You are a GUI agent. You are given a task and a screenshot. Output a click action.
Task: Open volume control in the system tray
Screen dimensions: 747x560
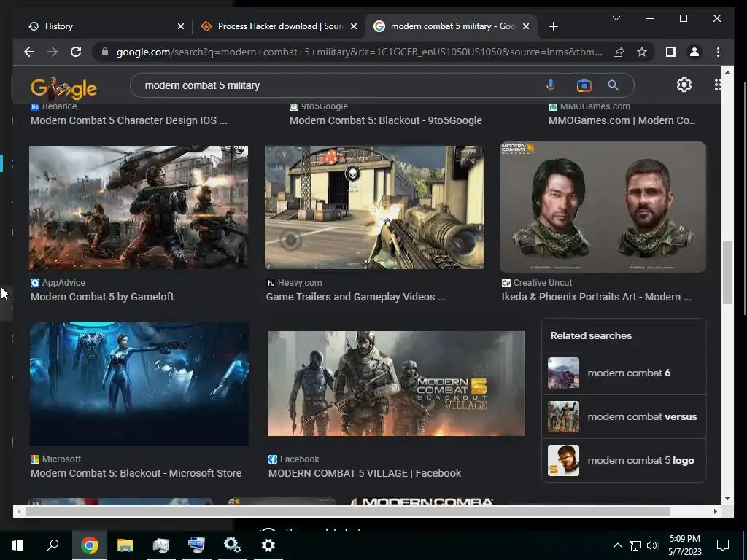pyautogui.click(x=652, y=545)
